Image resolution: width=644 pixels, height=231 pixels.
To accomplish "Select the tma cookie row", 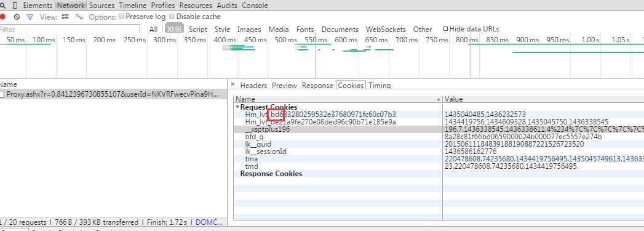I will (x=439, y=159).
